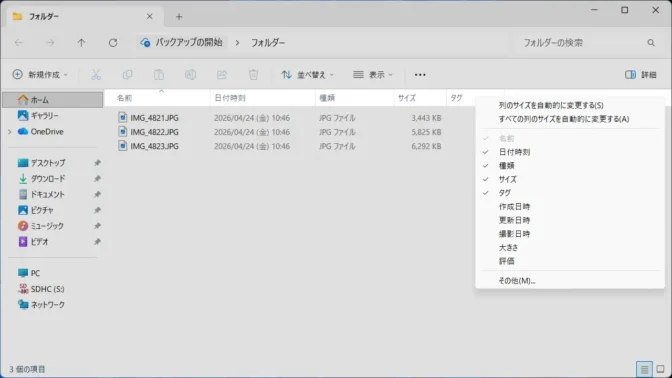Close the フォルダー tab
This screenshot has width=672, height=378.
tap(150, 17)
